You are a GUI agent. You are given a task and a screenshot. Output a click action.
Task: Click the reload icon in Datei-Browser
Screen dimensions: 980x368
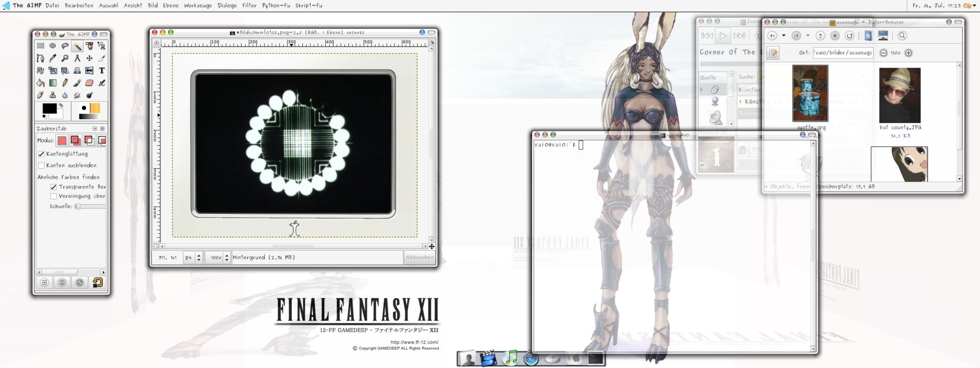(x=850, y=35)
